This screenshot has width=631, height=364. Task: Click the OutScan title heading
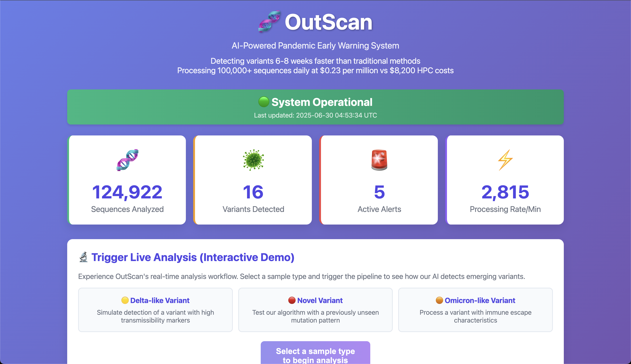coord(328,22)
